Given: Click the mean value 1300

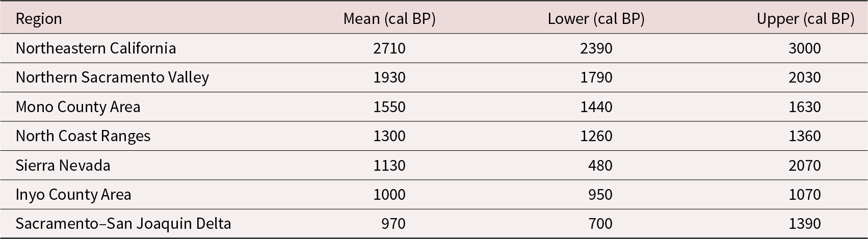Looking at the screenshot, I should click(x=389, y=136).
